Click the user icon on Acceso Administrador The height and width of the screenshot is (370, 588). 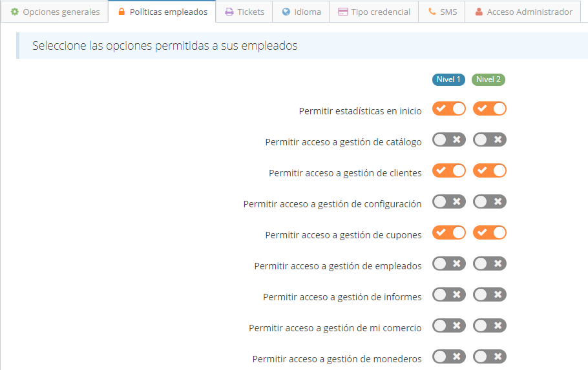479,12
